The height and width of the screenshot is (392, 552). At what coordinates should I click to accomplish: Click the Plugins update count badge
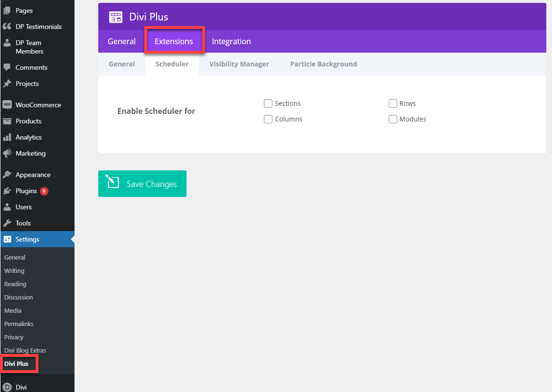pos(44,191)
